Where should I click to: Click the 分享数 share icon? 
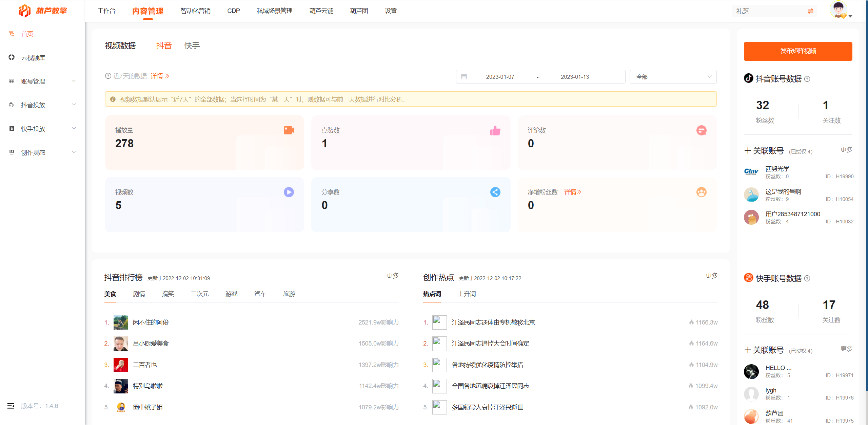[495, 192]
